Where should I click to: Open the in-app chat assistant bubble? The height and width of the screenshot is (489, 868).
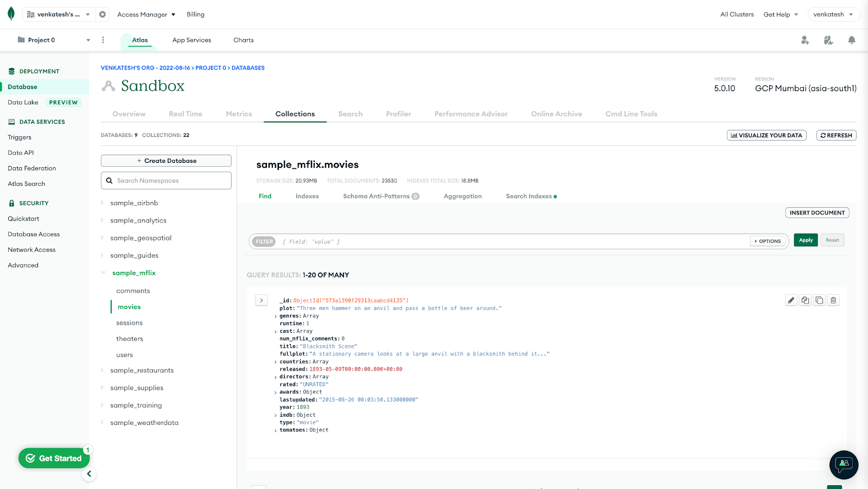pos(843,465)
